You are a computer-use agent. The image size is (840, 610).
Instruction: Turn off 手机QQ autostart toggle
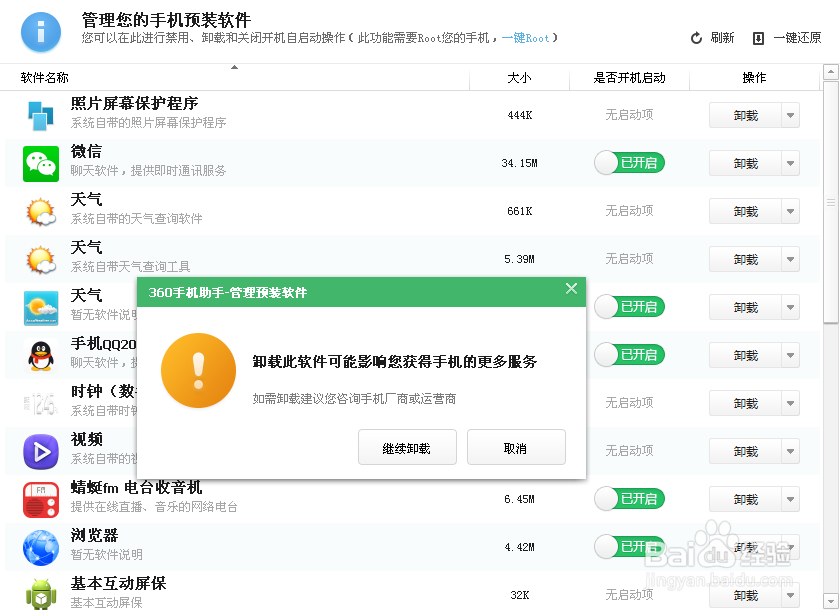coord(629,355)
